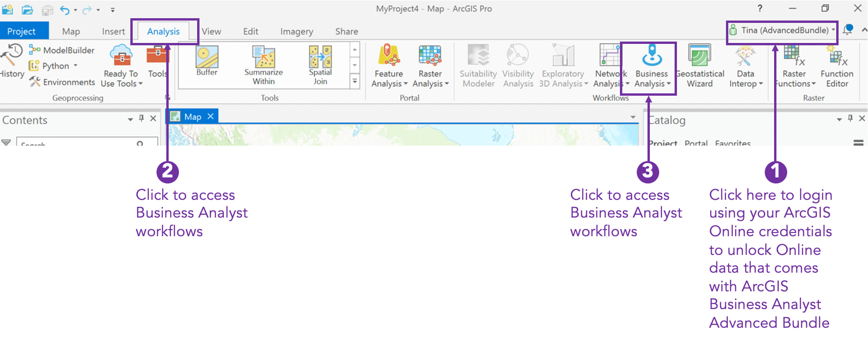
Task: Open Exploratory 3D Analysis
Action: [563, 66]
